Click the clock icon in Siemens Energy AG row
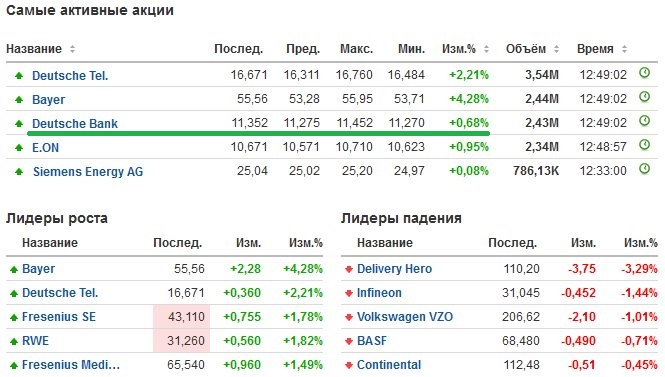Screen dimensions: 665x377 point(644,169)
